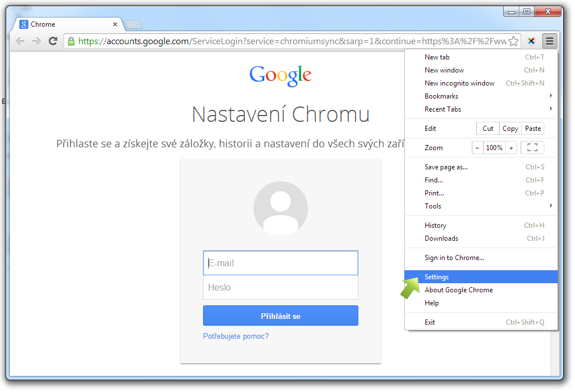Select the Chrome tab title
This screenshot has height=392, width=575.
(43, 24)
